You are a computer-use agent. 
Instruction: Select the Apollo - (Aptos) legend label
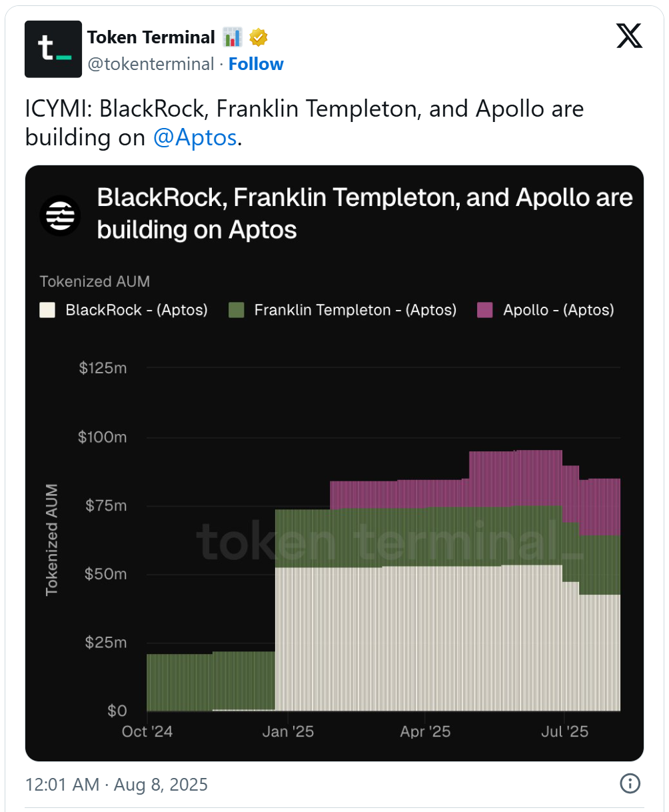(558, 310)
